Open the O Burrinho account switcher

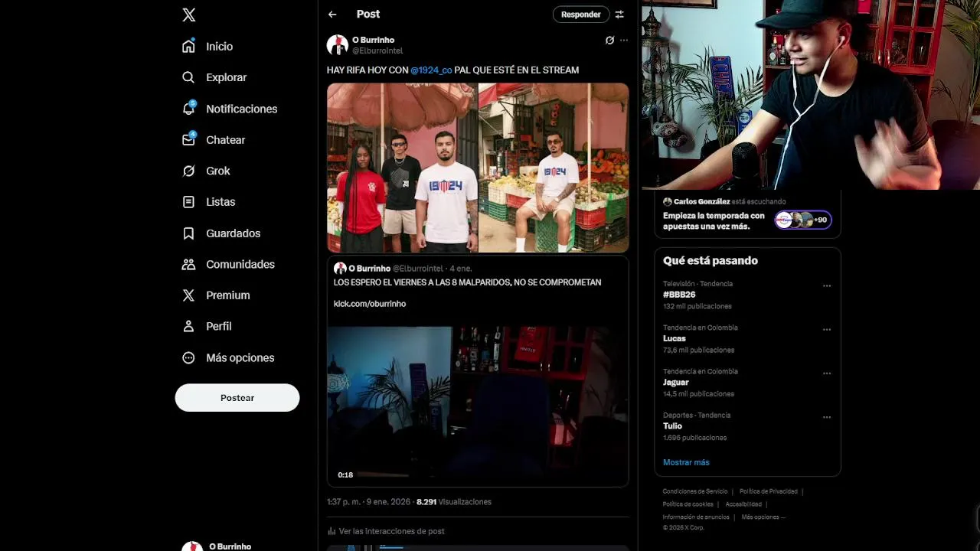click(x=237, y=545)
